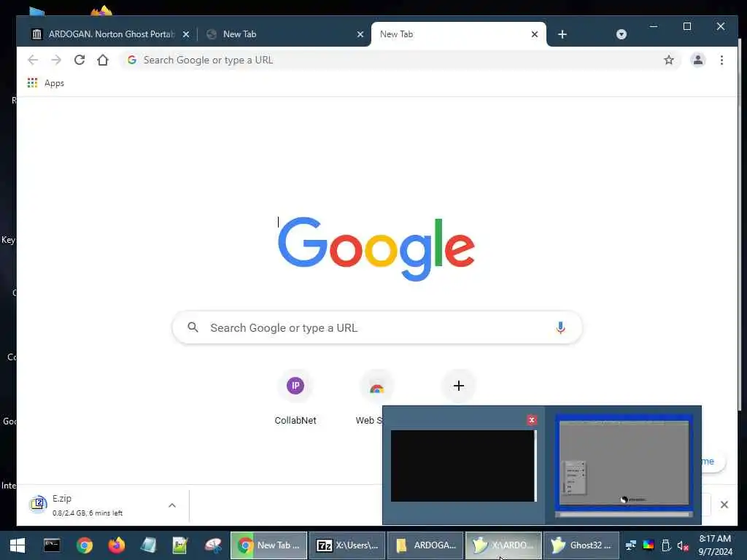Image resolution: width=747 pixels, height=560 pixels.
Task: Reload the current Chrome page
Action: tap(80, 60)
